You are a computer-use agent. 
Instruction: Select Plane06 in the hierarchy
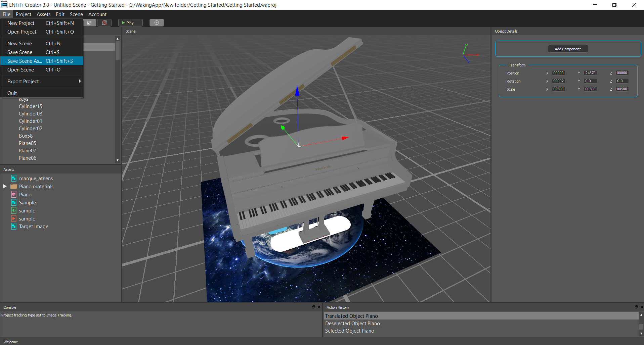28,158
